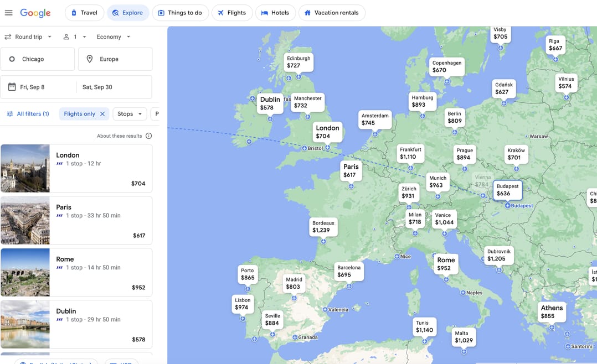Click the calendar icon for departure date
The height and width of the screenshot is (364, 597).
[12, 87]
